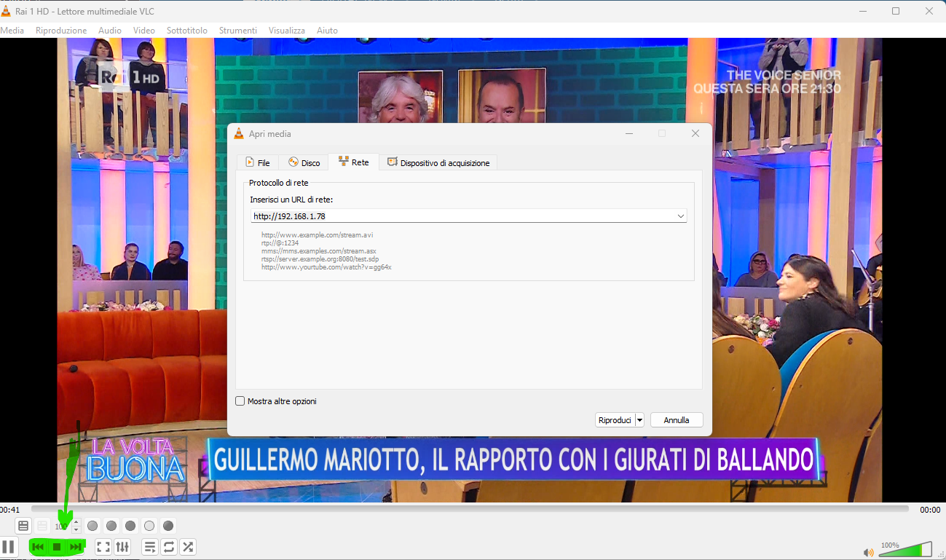
Task: Show the playlist view
Action: click(150, 547)
